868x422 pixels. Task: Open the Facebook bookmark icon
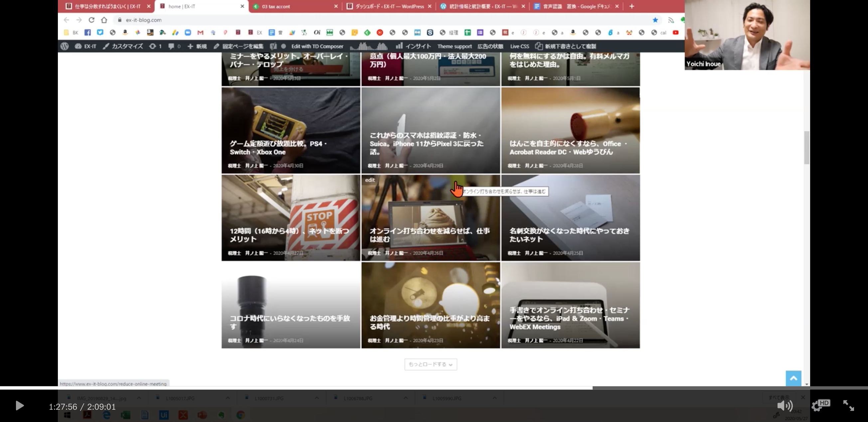coord(87,32)
